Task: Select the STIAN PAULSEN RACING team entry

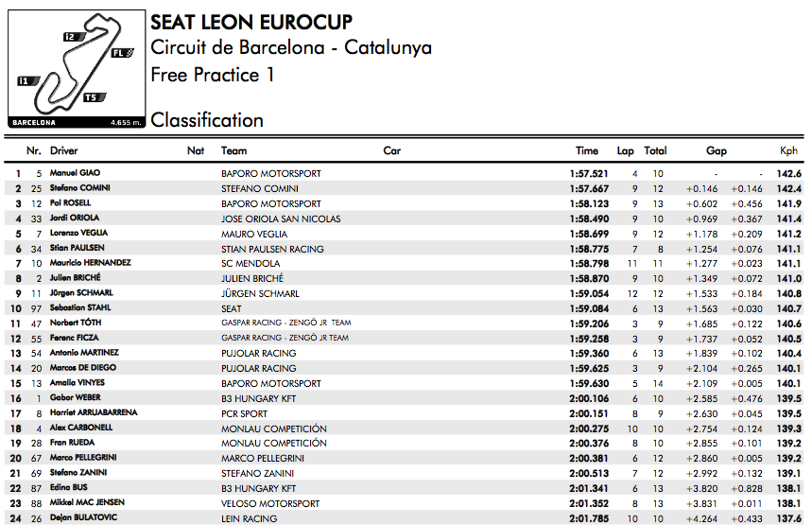Action: 272,249
